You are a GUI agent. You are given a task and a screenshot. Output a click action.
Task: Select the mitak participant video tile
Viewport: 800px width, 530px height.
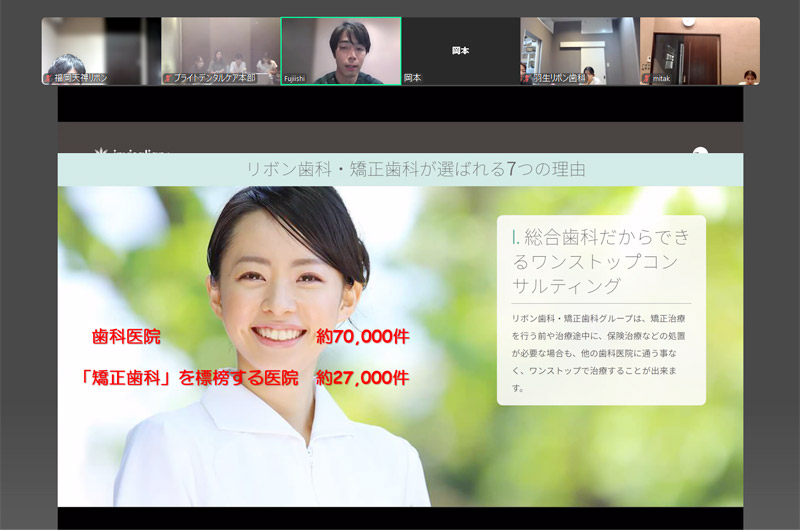[699, 51]
